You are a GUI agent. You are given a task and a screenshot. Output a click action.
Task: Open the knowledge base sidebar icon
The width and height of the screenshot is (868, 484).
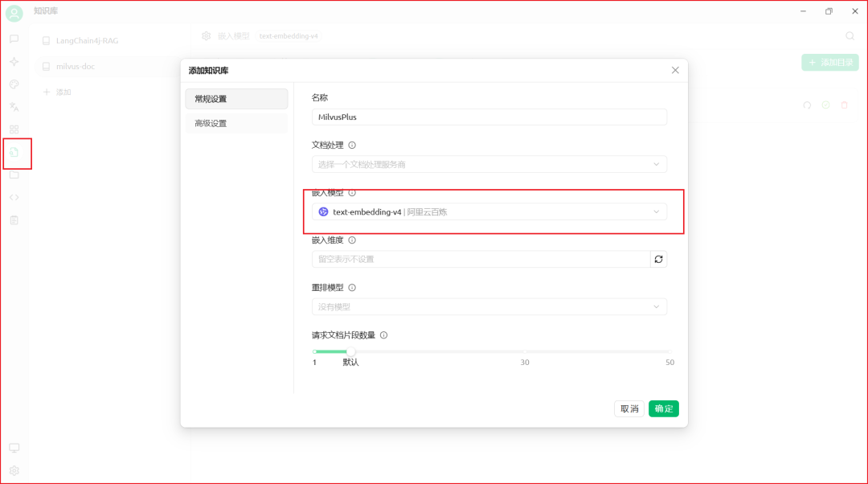pyautogui.click(x=14, y=152)
